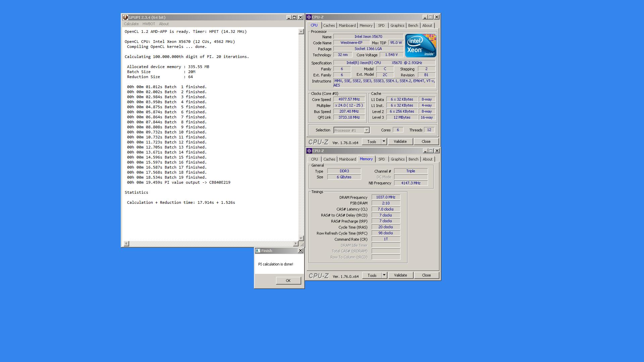
Task: Click Tools button in lower CPU-Z window
Action: tap(372, 275)
